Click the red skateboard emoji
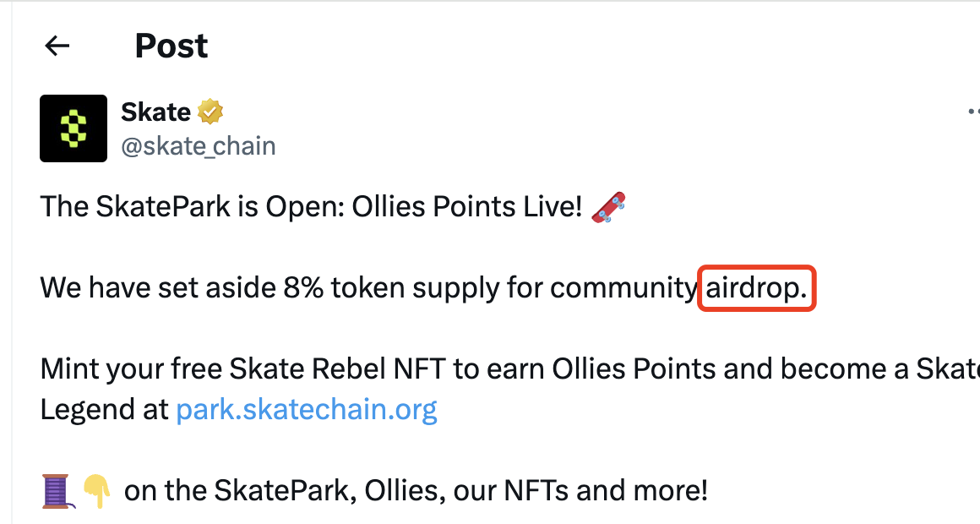The width and height of the screenshot is (980, 524). pos(609,207)
